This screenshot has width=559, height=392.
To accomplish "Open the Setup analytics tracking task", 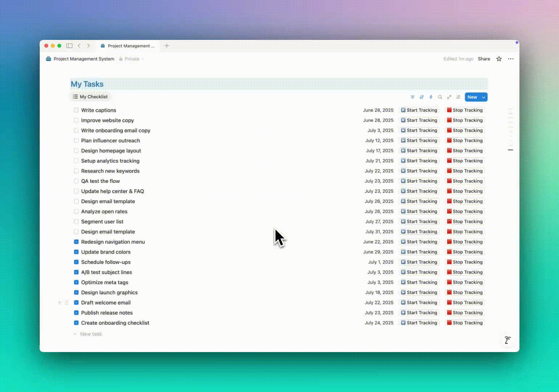I will click(x=110, y=161).
